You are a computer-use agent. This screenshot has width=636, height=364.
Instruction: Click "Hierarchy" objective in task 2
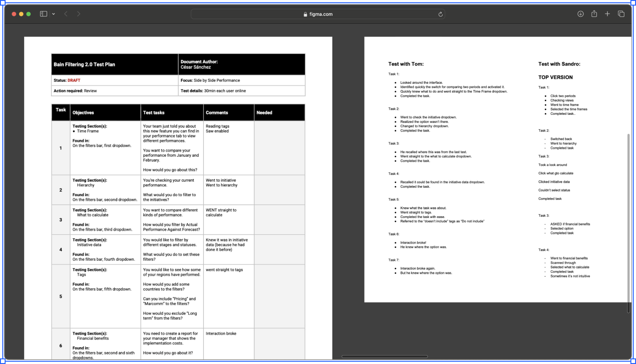click(x=86, y=185)
